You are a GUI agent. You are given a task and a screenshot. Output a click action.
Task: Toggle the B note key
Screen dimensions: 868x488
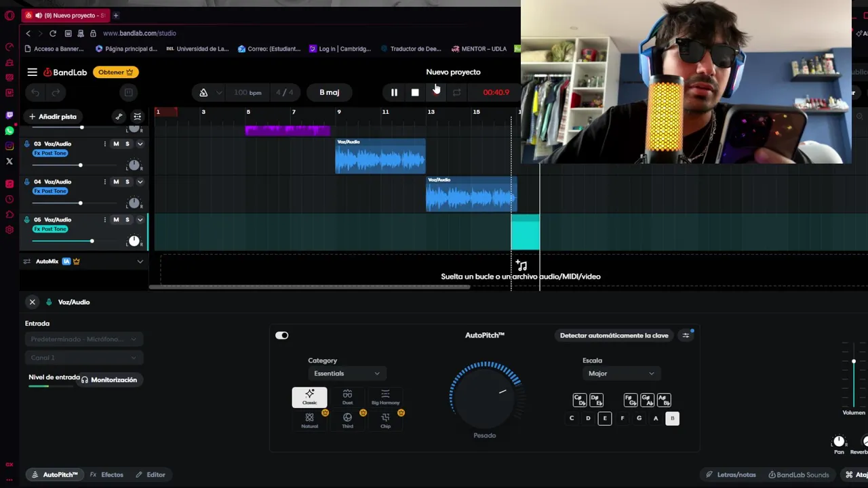pyautogui.click(x=672, y=418)
